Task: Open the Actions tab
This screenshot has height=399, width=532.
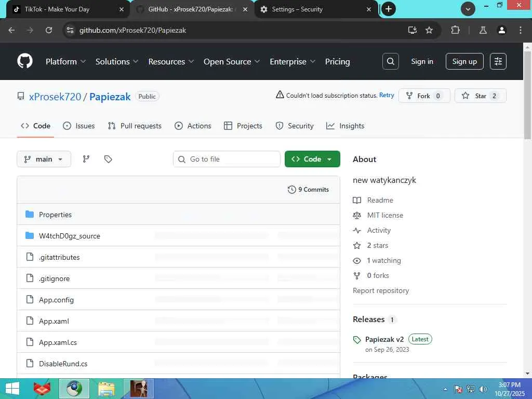Action: pos(193,126)
